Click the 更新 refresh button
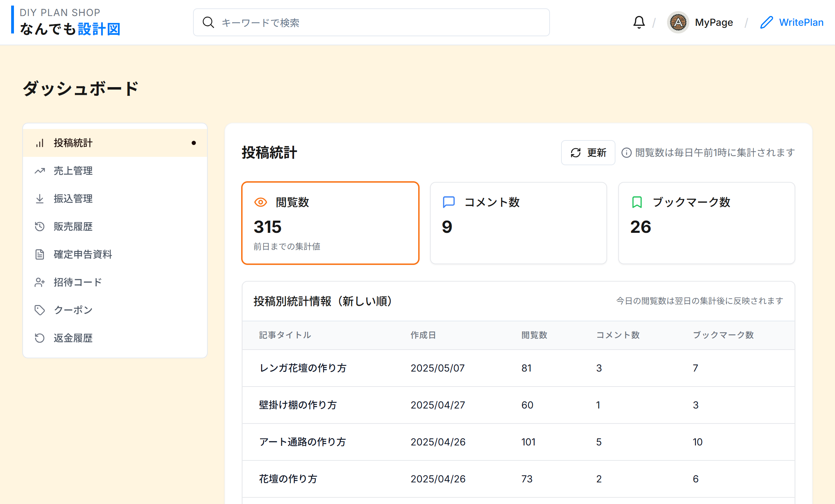835x504 pixels. click(588, 153)
